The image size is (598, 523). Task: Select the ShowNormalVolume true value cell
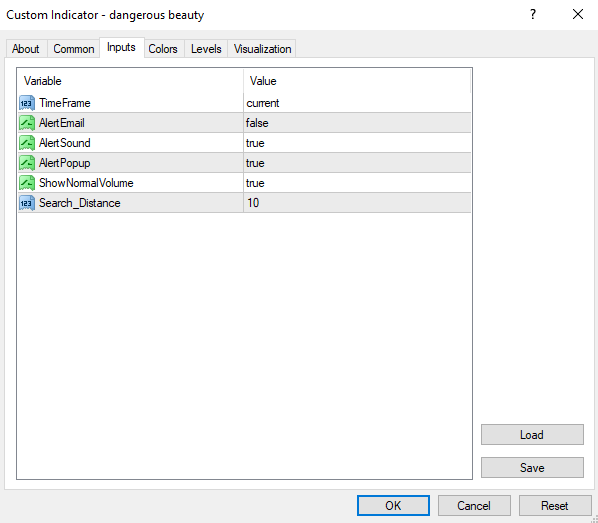pos(357,183)
